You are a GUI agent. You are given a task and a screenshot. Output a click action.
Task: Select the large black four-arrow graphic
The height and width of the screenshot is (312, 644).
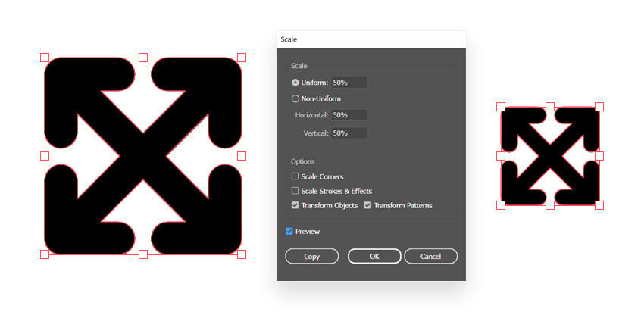[143, 156]
